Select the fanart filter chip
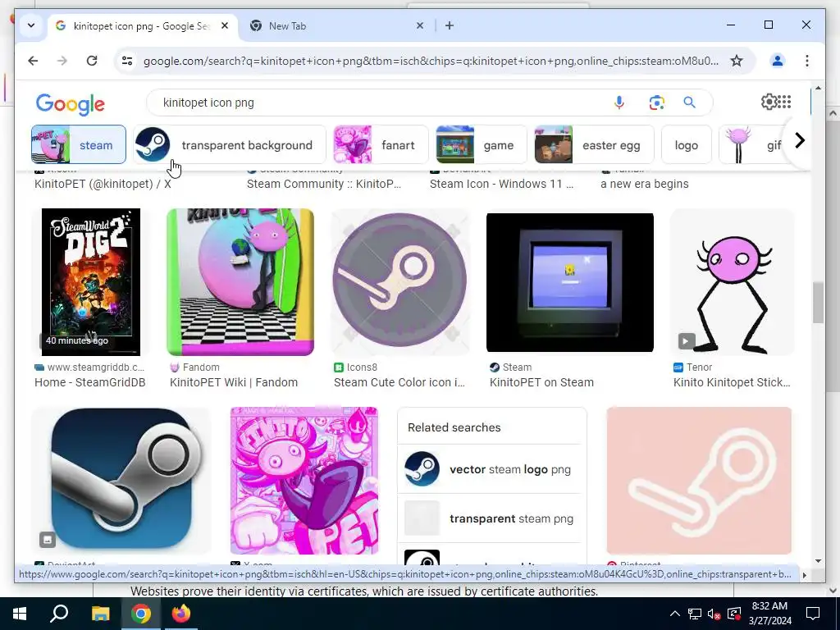 381,144
